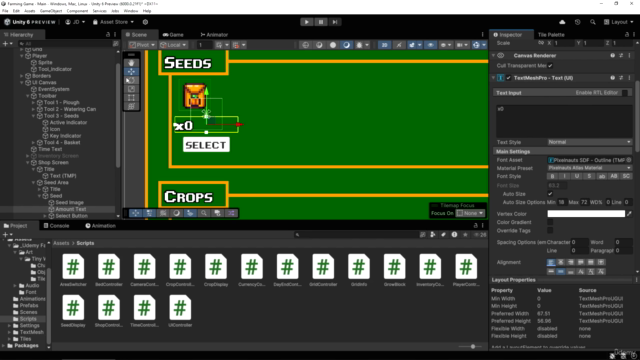
Task: Switch to the Game tab
Action: point(173,35)
